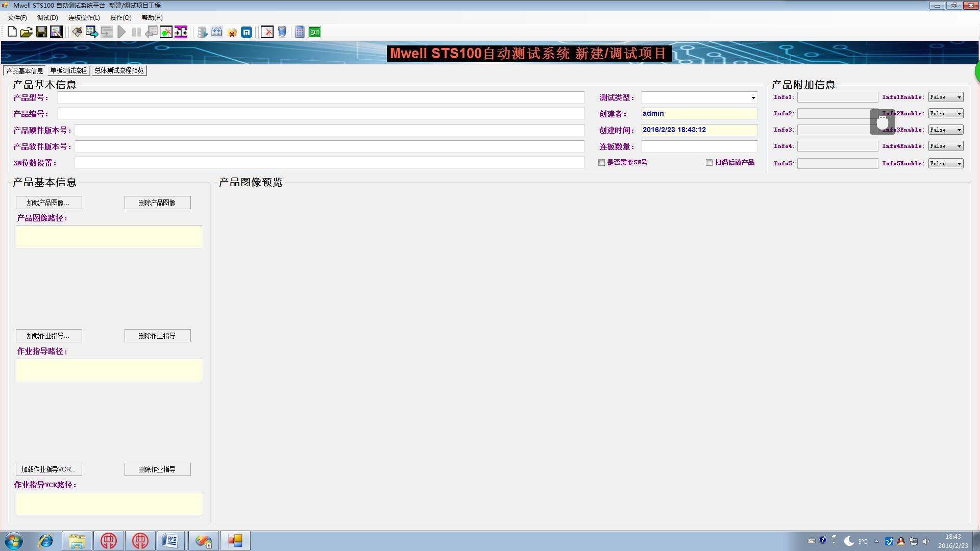
Task: Click the 加载作业指导VCR button
Action: pyautogui.click(x=49, y=469)
